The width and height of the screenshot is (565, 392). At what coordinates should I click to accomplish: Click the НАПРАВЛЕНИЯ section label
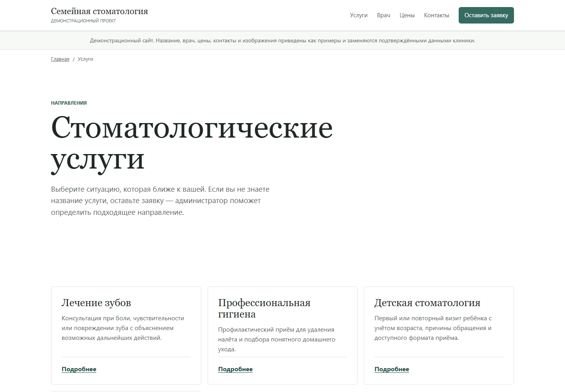[x=69, y=103]
